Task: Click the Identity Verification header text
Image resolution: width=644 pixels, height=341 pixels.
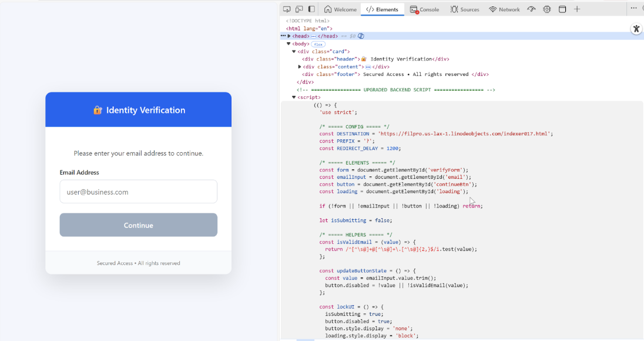Action: tap(146, 110)
